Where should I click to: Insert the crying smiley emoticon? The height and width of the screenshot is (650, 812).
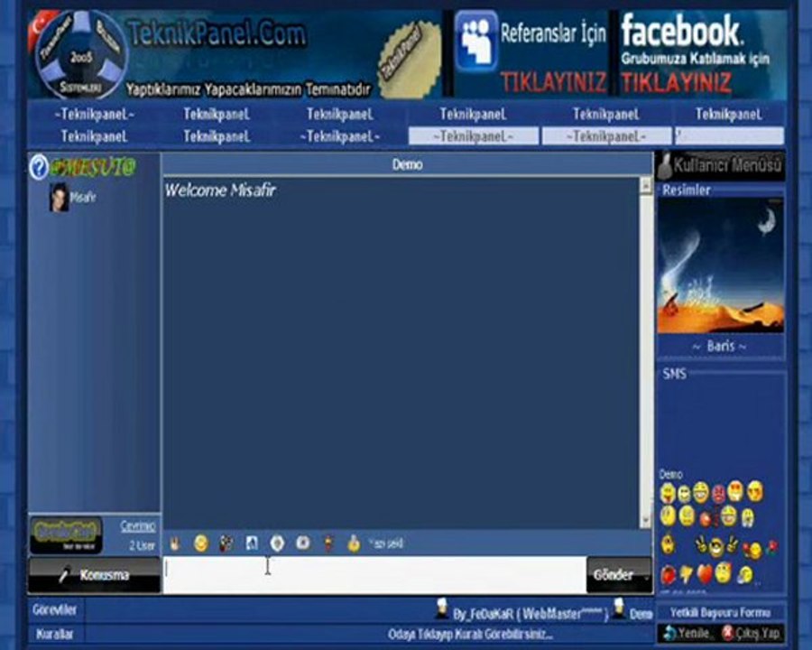point(747,517)
